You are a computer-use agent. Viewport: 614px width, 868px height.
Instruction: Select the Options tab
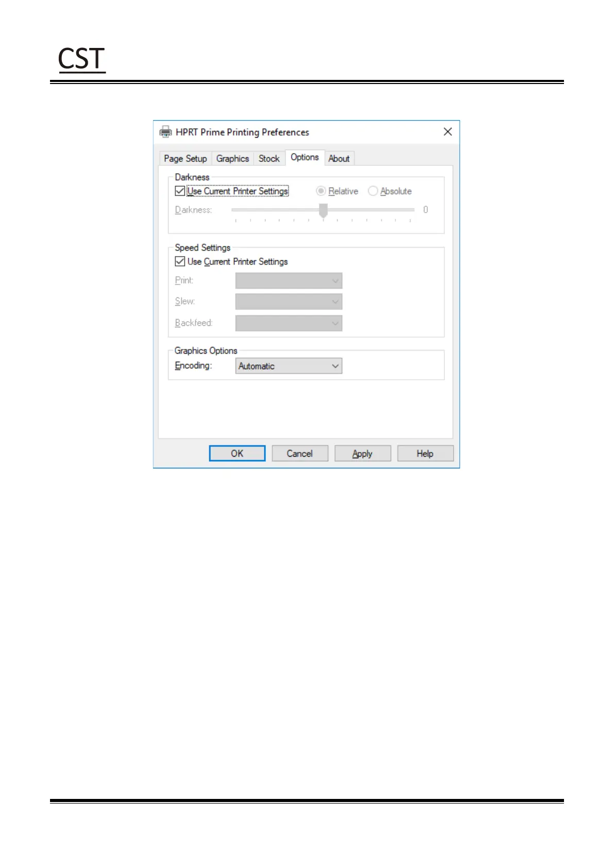point(305,157)
